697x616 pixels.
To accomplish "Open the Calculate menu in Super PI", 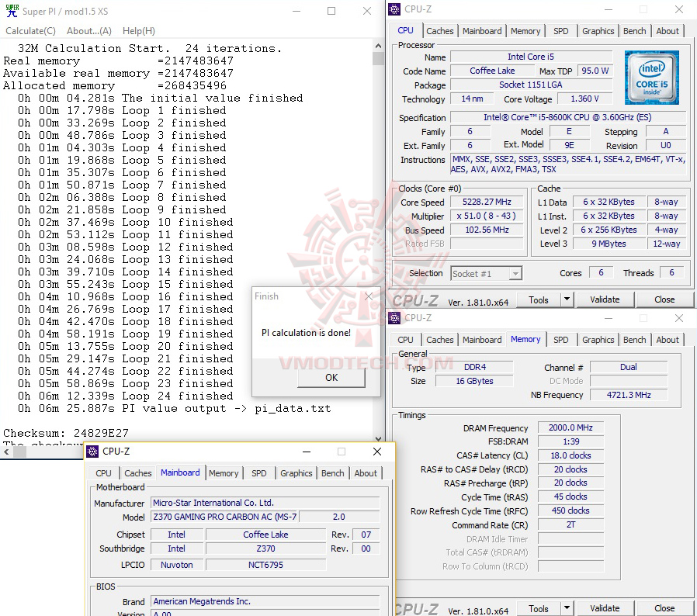I will point(30,30).
